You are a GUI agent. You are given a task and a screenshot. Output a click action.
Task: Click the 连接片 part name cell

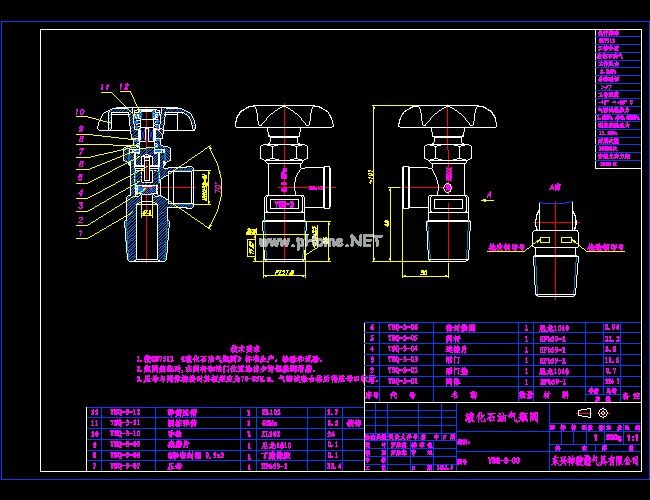click(457, 350)
